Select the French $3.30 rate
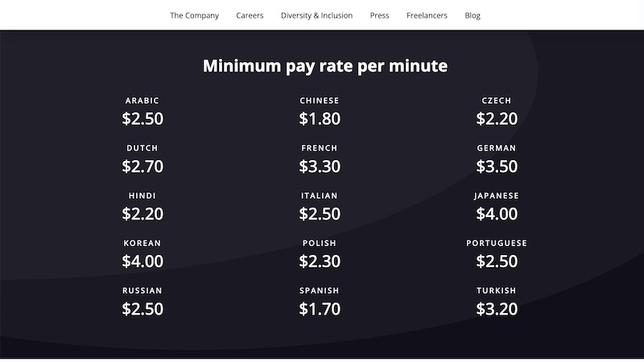 pos(320,167)
